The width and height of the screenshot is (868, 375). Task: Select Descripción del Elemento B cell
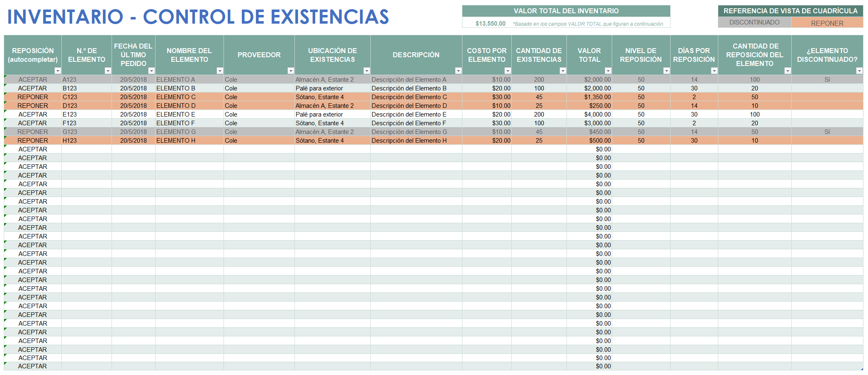tap(416, 88)
